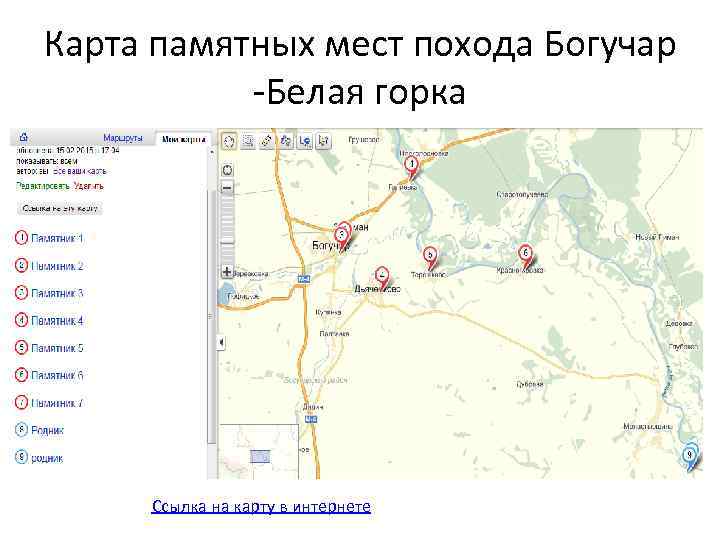
Task: Select Памятник 2 in the list
Action: [57, 266]
